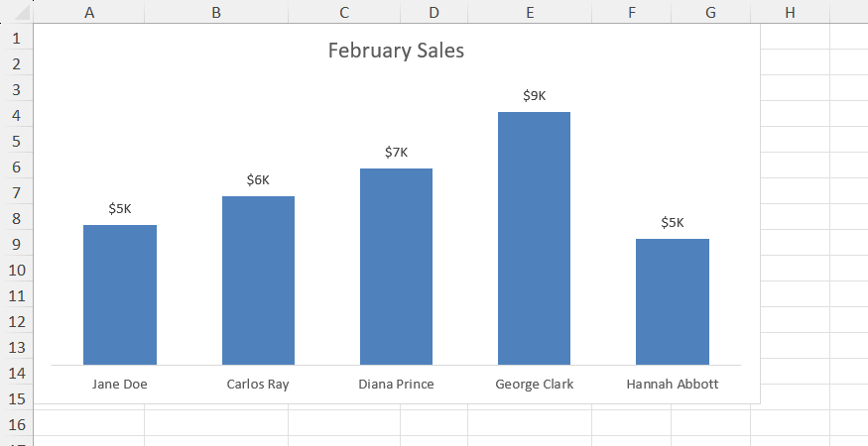Screen dimensions: 868x446
Task: Click the $5K label above Hannah Abbott
Action: pyautogui.click(x=673, y=222)
